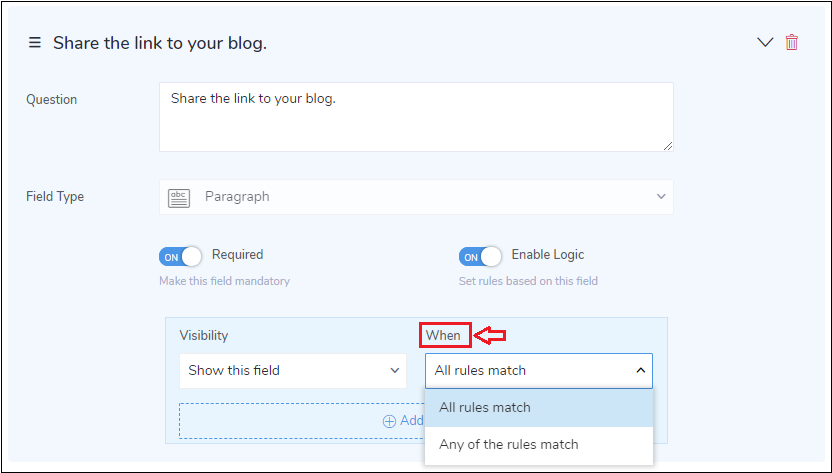The width and height of the screenshot is (832, 473).
Task: Click the Visibility label
Action: click(204, 335)
